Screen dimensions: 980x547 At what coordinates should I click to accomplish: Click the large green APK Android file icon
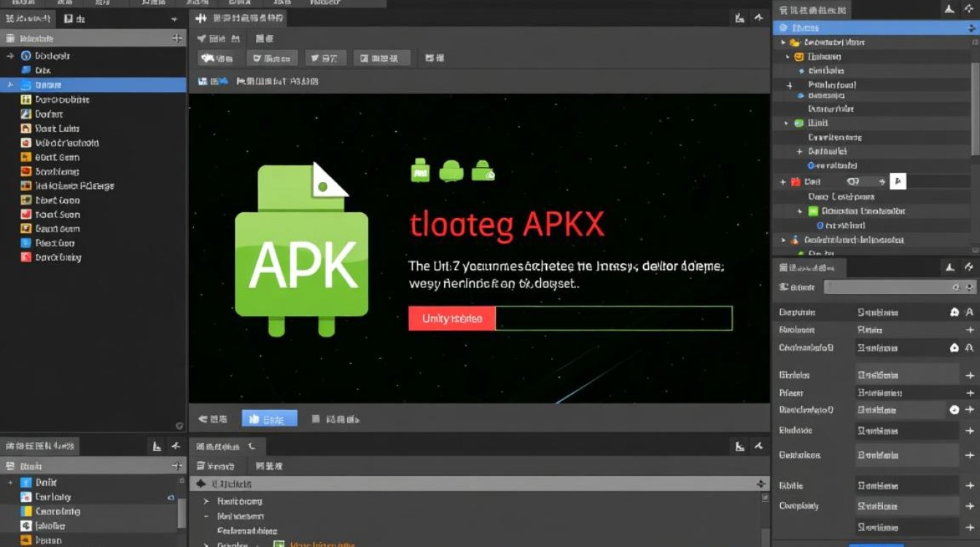301,250
